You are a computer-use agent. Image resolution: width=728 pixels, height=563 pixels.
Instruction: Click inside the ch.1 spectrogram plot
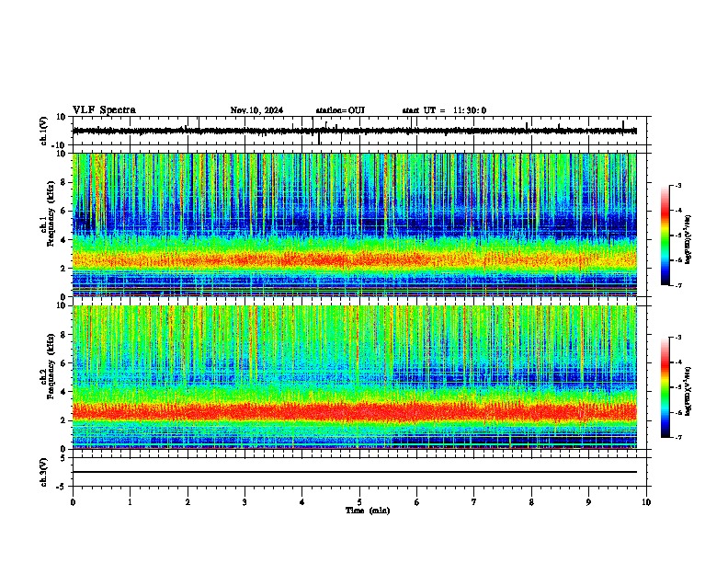355,224
